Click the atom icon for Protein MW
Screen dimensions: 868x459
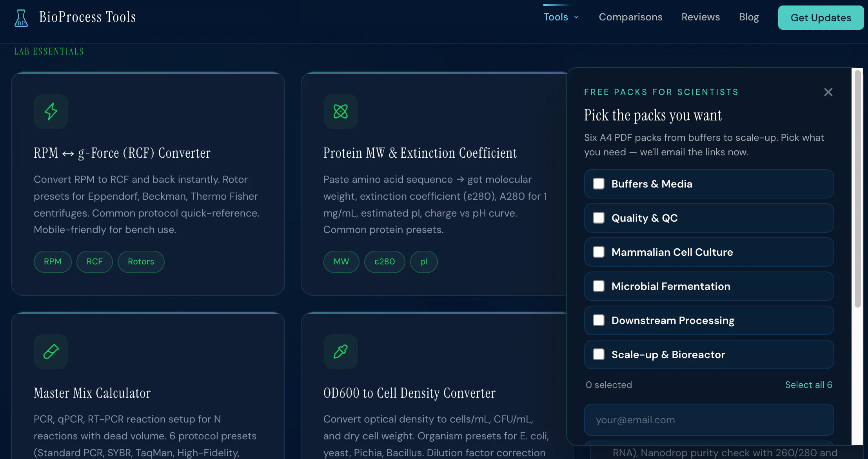341,111
